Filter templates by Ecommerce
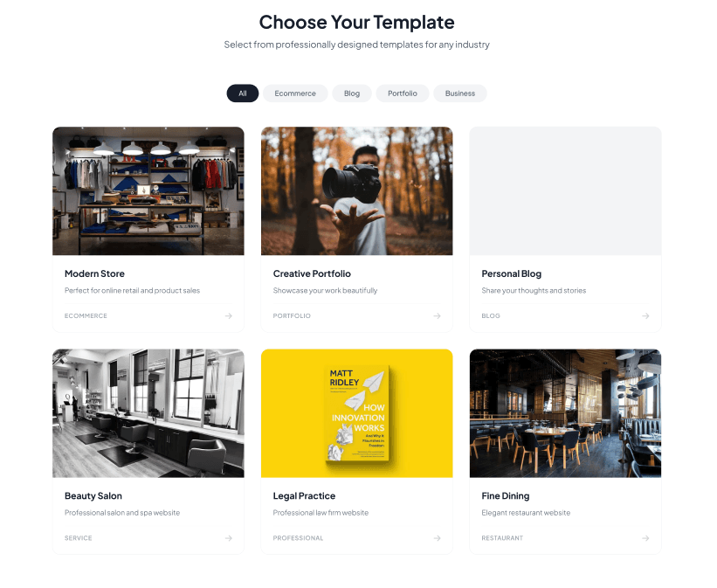Viewport: 717px width, 588px height. 295,93
